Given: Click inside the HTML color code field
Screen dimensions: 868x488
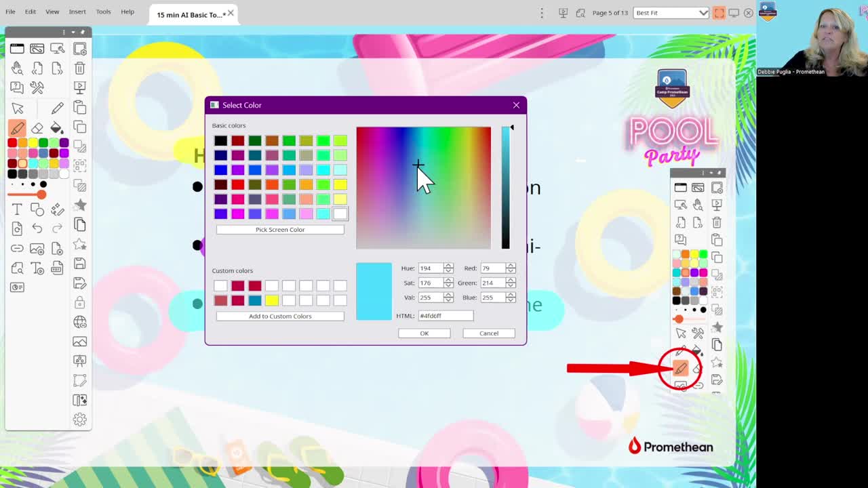Looking at the screenshot, I should tap(446, 315).
